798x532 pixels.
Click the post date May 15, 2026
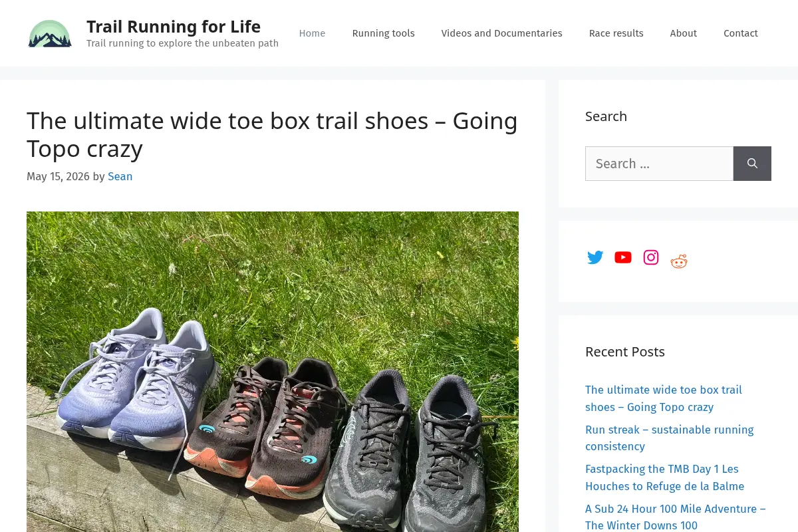pyautogui.click(x=58, y=176)
